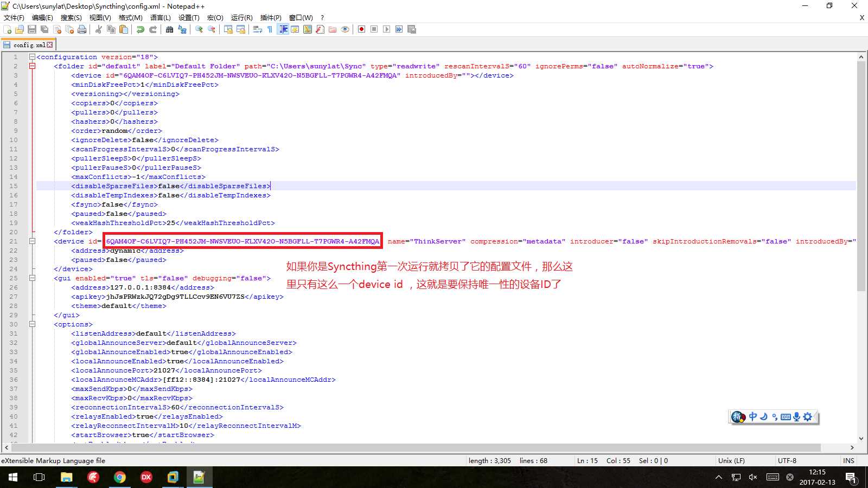This screenshot has width=868, height=488.
Task: Save the file with the Save icon
Action: coord(32,29)
